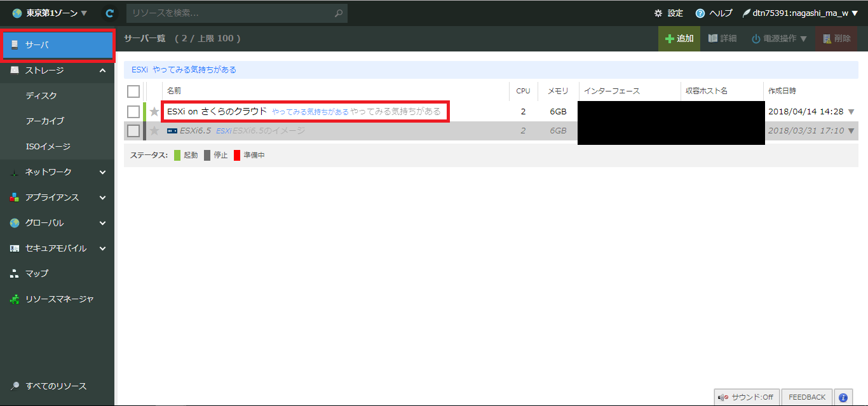Image resolution: width=868 pixels, height=406 pixels.
Task: Open the dtn75391:nagashi_ma_w account dropdown
Action: click(x=800, y=13)
